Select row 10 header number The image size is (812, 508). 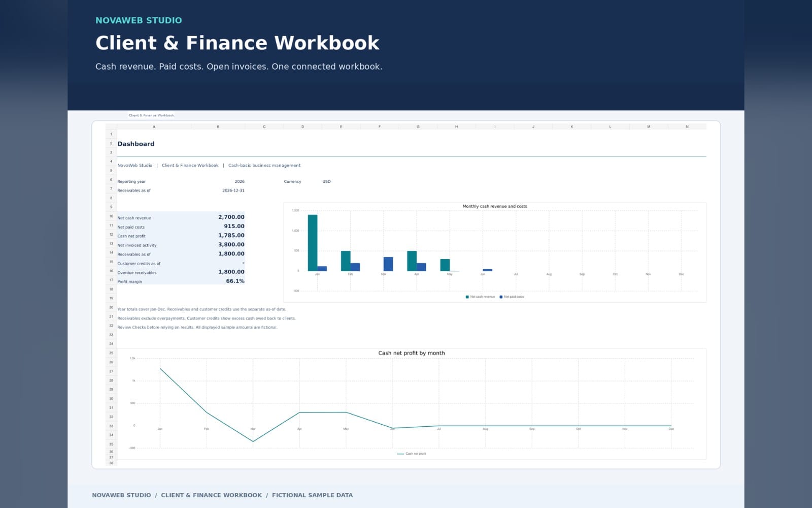tap(111, 216)
